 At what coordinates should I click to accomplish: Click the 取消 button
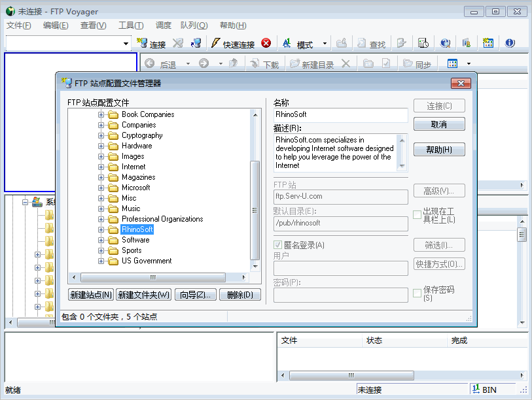(439, 124)
